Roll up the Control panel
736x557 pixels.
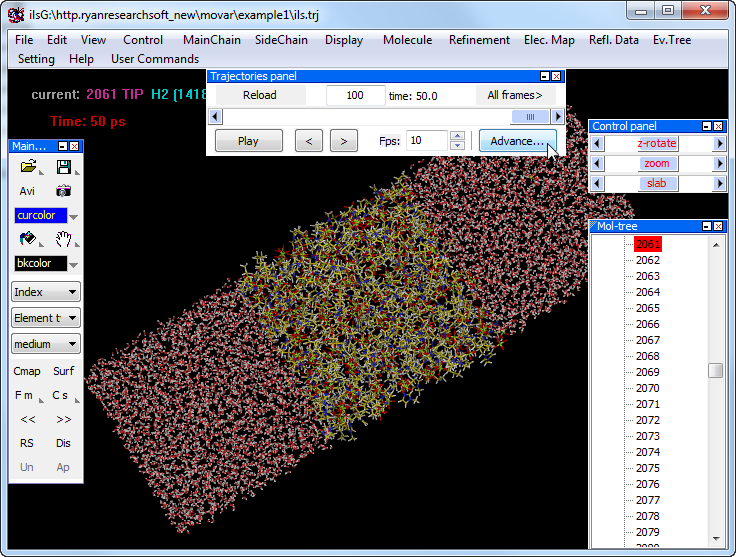(707, 126)
